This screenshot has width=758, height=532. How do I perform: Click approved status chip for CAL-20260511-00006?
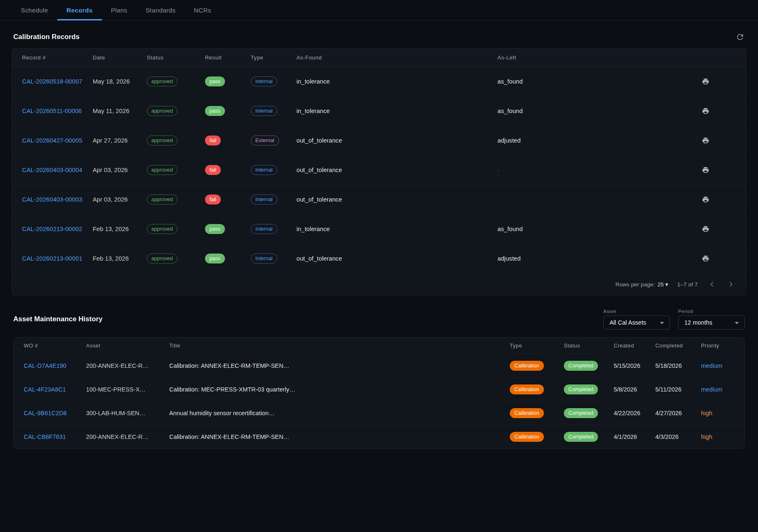(162, 111)
